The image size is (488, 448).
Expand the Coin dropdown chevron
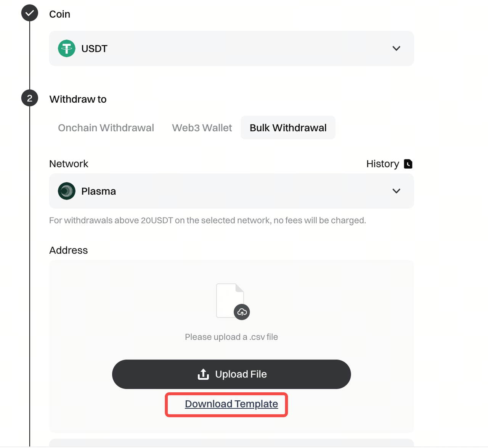click(396, 48)
